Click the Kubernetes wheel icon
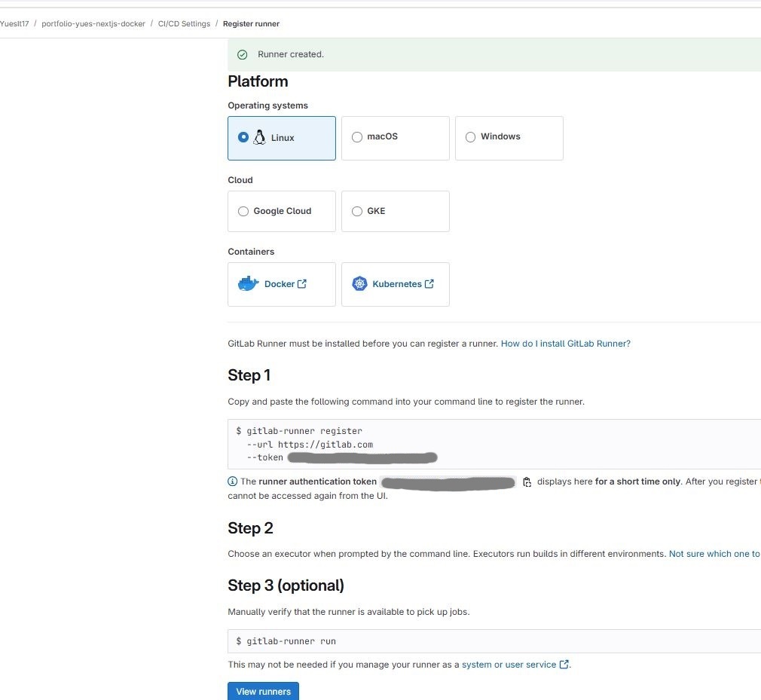Image resolution: width=761 pixels, height=700 pixels. tap(359, 283)
